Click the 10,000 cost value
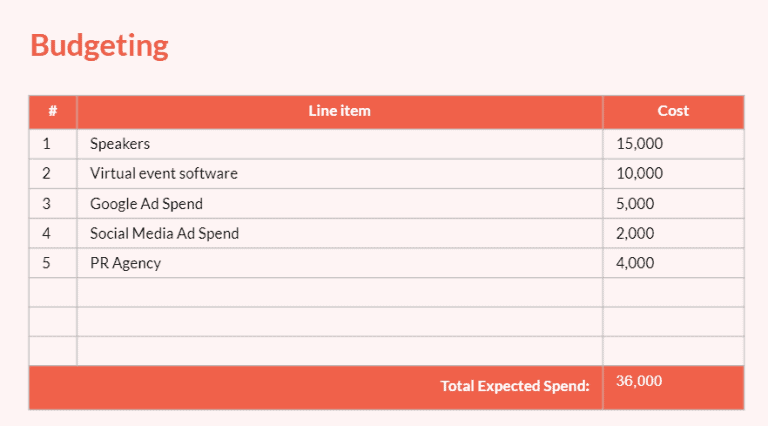 pyautogui.click(x=640, y=174)
